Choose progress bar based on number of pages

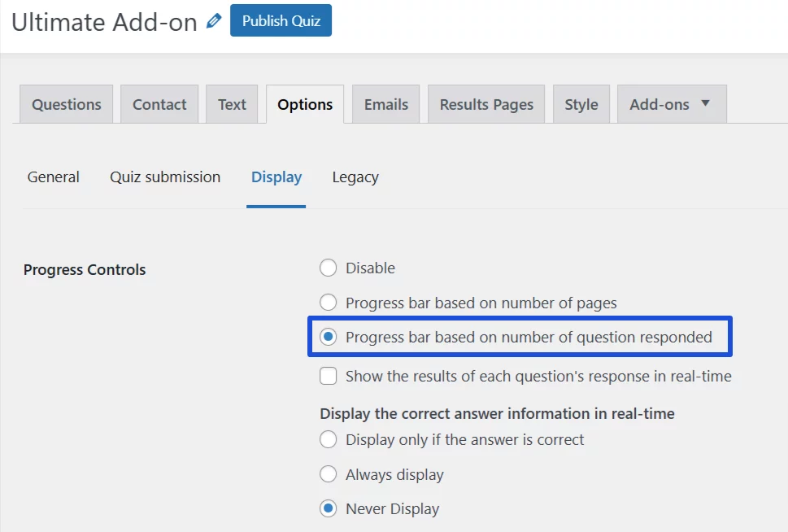329,303
